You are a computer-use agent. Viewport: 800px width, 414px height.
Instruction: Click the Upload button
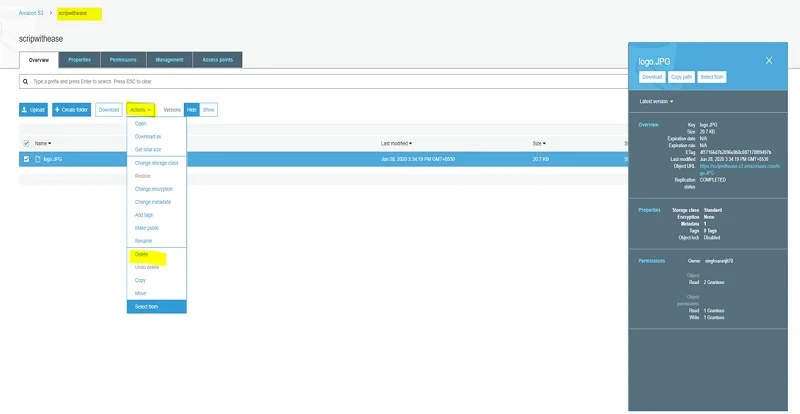(34, 110)
